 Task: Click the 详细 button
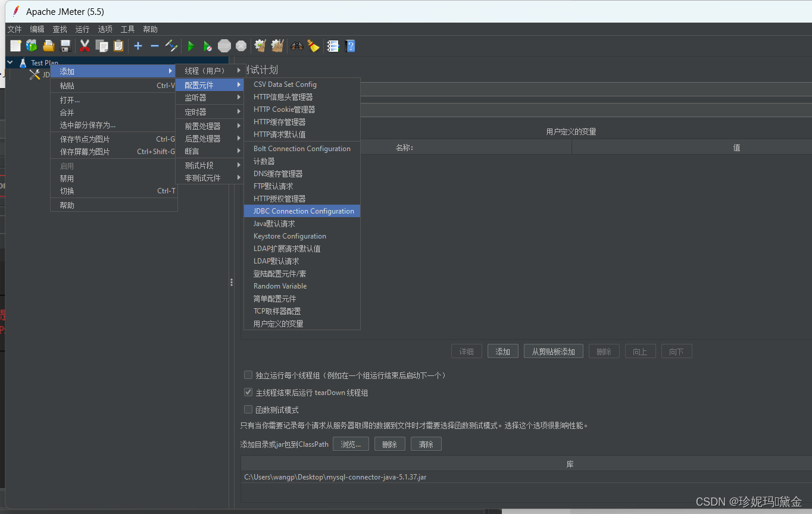point(467,352)
